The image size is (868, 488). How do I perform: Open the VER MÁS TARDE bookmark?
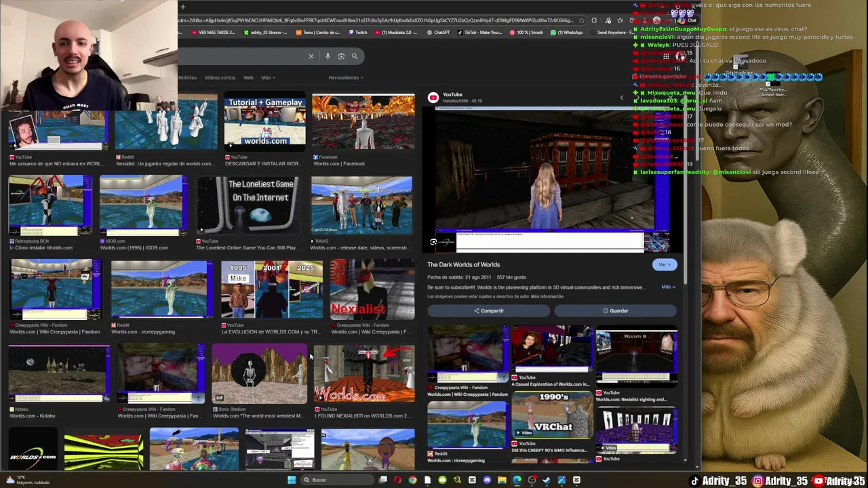tap(214, 33)
